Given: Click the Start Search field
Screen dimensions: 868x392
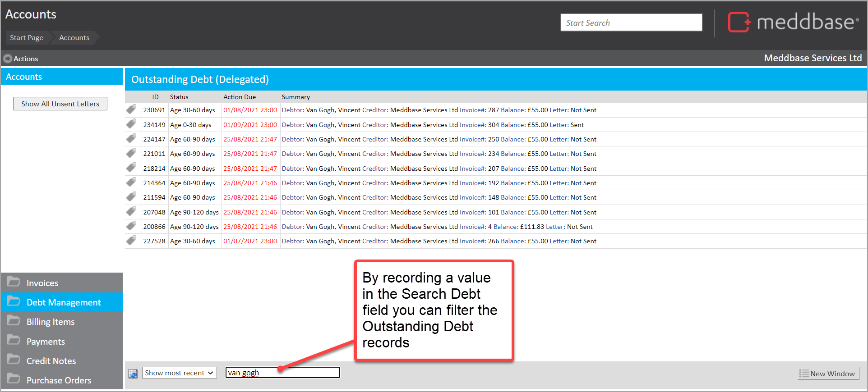Looking at the screenshot, I should click(631, 23).
